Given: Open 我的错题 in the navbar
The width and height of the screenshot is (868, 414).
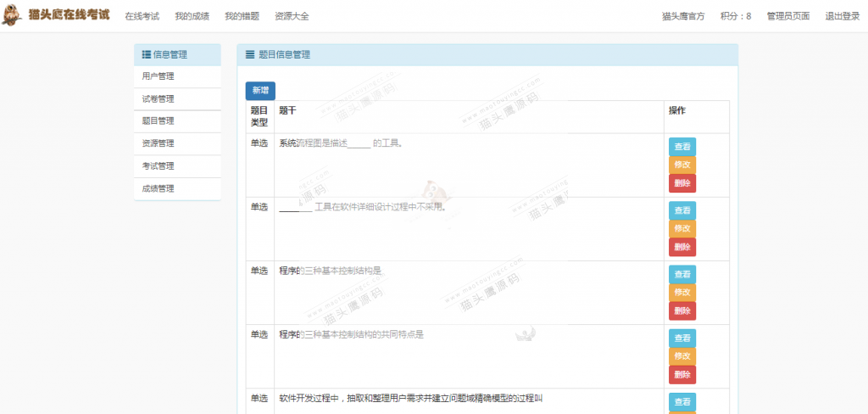Looking at the screenshot, I should pyautogui.click(x=242, y=16).
